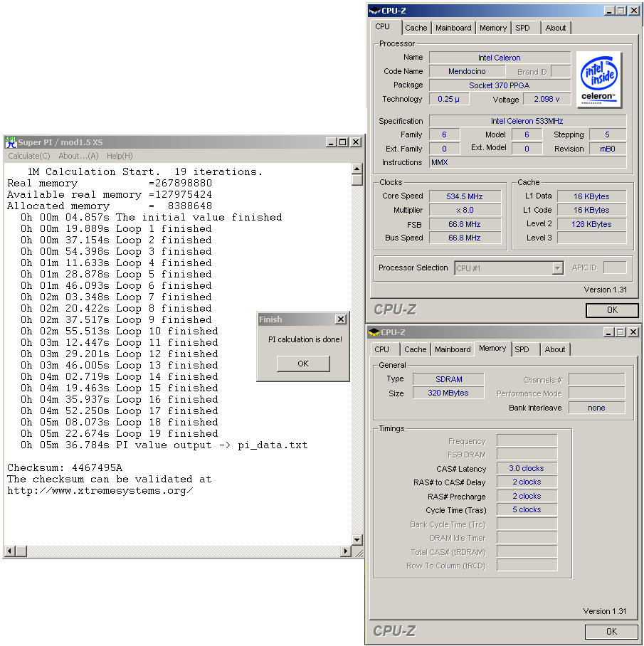The width and height of the screenshot is (644, 646).
Task: Click the memory Type field SDRAM
Action: [x=449, y=379]
